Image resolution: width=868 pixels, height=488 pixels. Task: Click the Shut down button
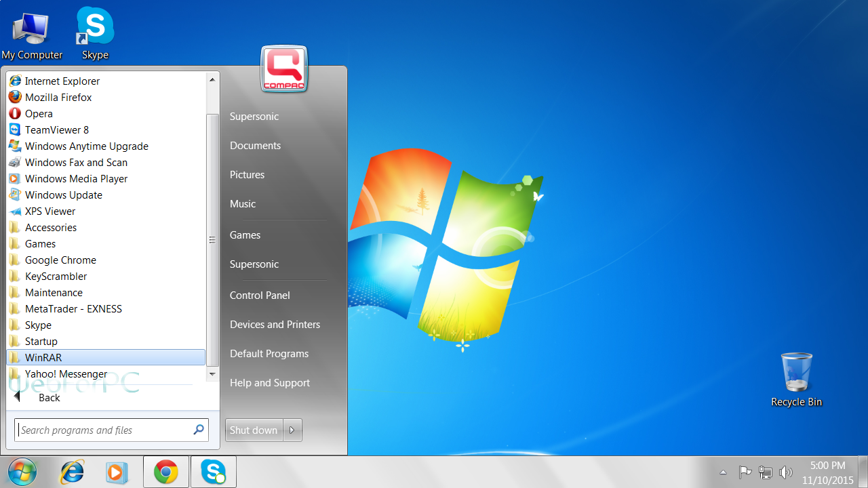[x=253, y=430]
